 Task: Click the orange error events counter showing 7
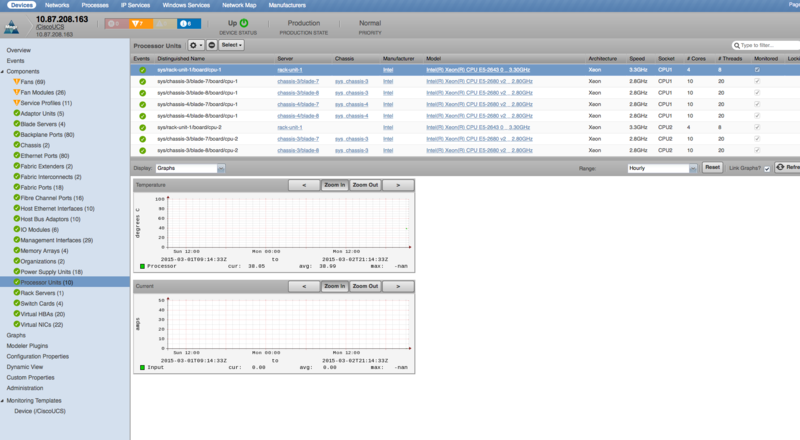click(140, 23)
